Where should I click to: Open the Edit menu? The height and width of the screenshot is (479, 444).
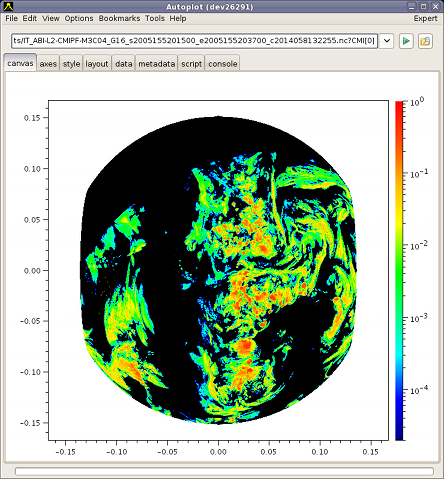point(30,18)
